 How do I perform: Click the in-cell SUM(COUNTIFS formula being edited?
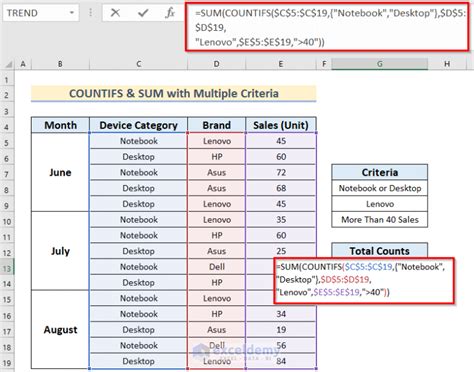pos(364,280)
